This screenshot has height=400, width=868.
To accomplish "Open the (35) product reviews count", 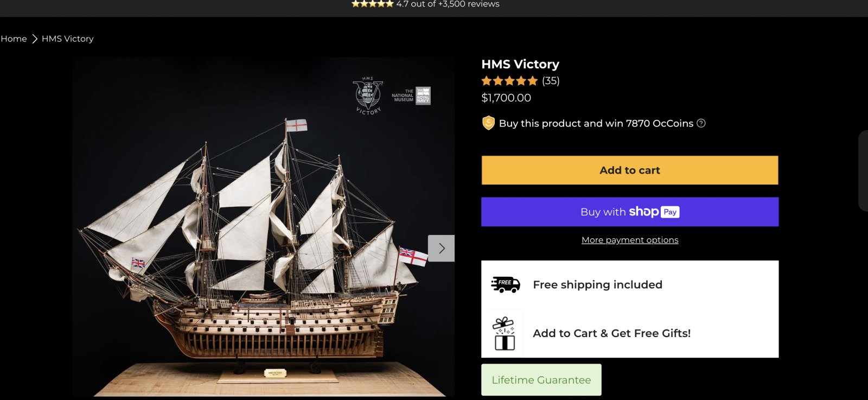I will coord(551,81).
